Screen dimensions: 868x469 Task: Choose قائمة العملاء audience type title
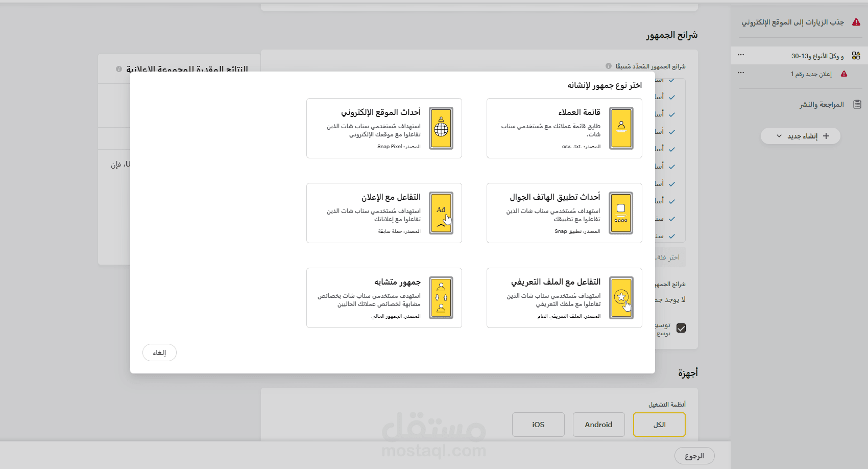coord(579,112)
